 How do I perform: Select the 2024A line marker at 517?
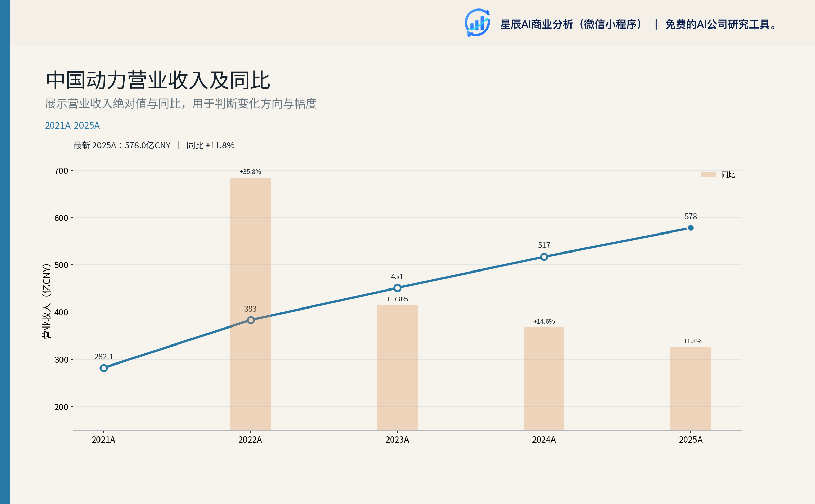pos(544,257)
